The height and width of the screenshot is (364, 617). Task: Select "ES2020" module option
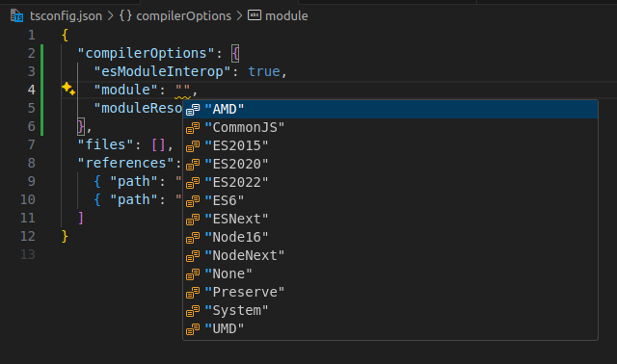[390, 165]
